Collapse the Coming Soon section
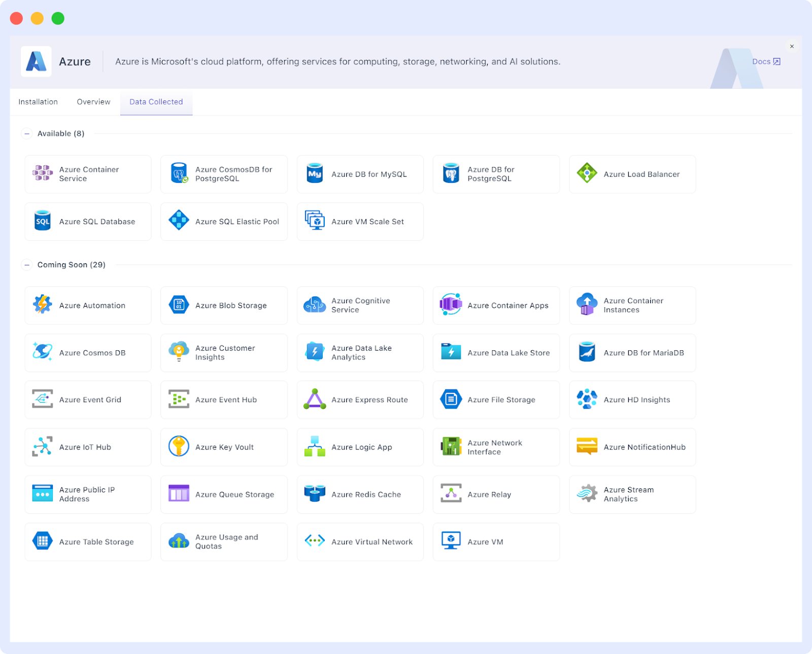Screen dimensions: 812x654 26,265
